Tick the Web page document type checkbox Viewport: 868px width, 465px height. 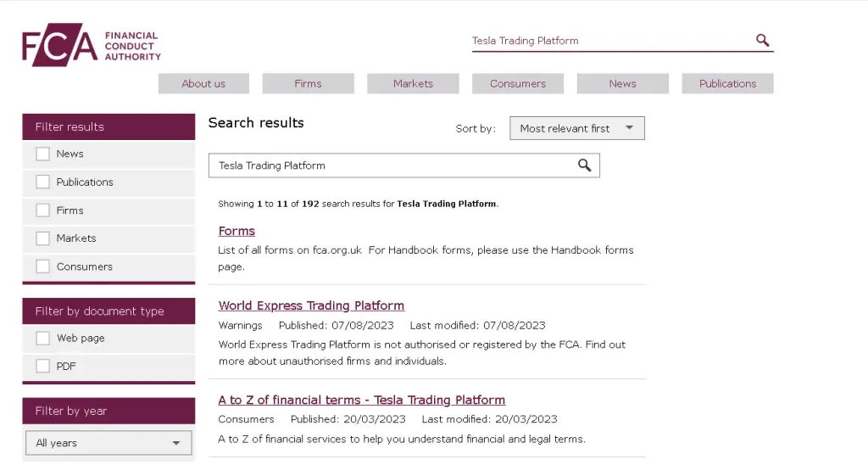click(x=42, y=338)
